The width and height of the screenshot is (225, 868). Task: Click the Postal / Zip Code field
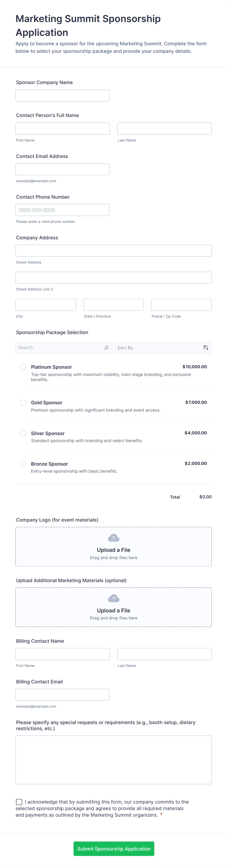pyautogui.click(x=181, y=305)
